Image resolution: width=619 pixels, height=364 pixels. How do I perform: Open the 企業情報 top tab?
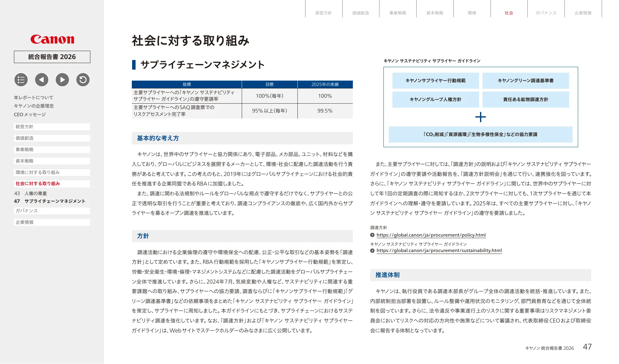pos(583,13)
